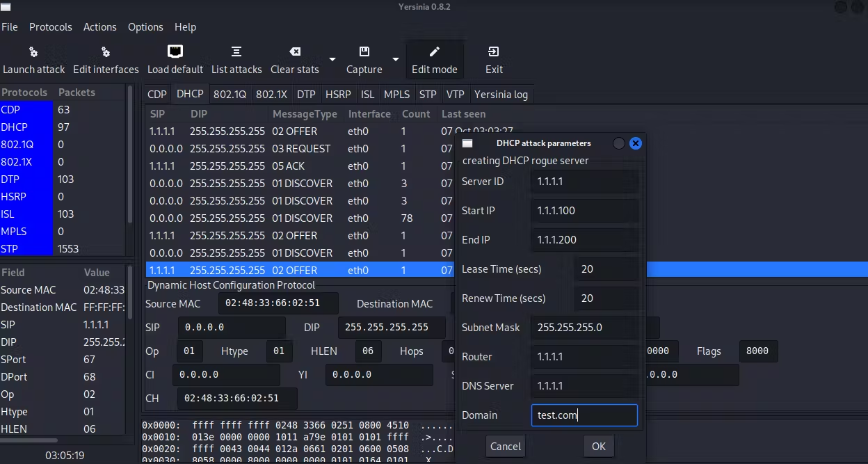Switch to the STP protocol tab

tap(428, 94)
